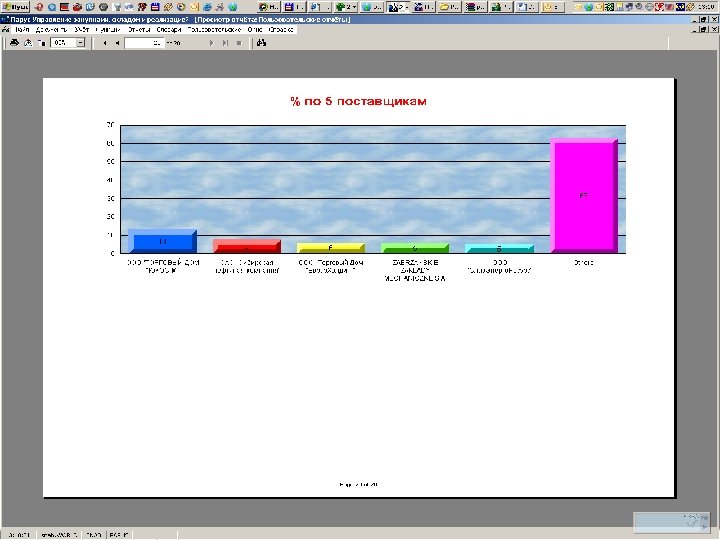The image size is (720, 540).
Task: Click the cyan fifth supplier bar
Action: (499, 248)
